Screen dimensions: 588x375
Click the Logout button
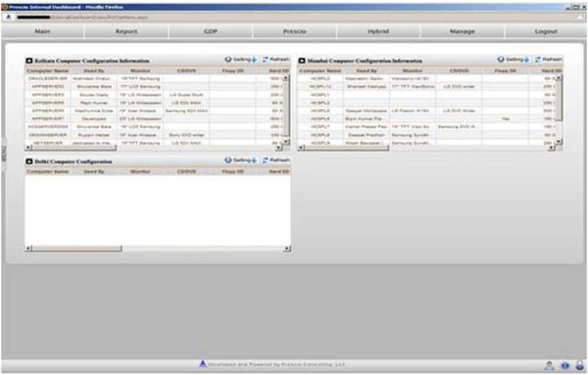(x=546, y=31)
